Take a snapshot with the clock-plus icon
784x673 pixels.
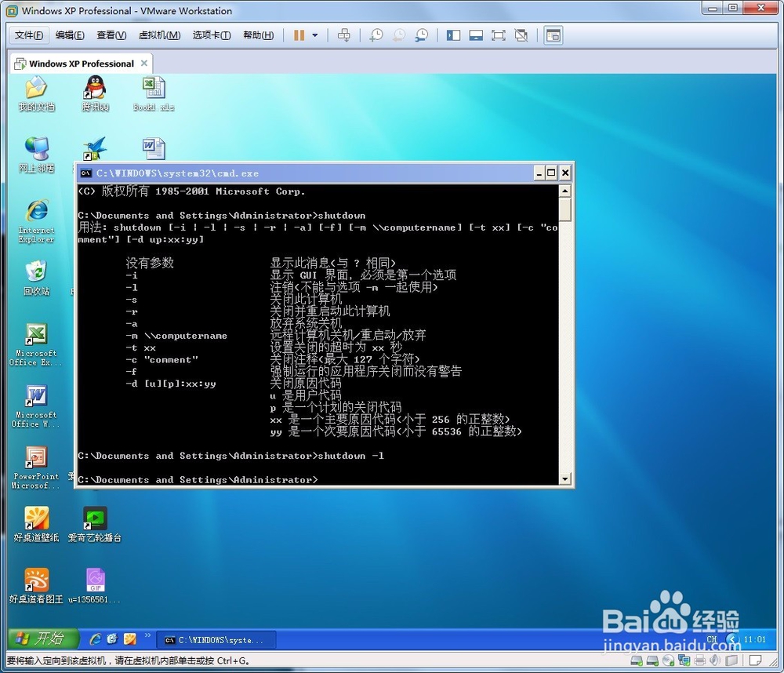point(376,35)
